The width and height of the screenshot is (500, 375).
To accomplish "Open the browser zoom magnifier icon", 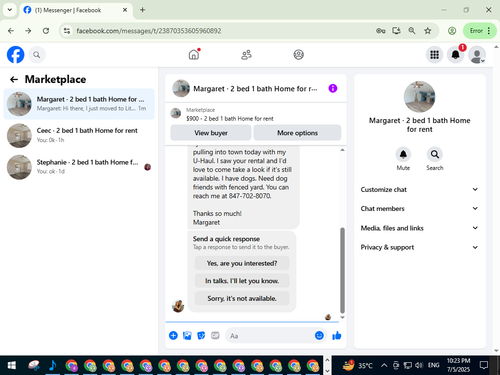I will (412, 31).
